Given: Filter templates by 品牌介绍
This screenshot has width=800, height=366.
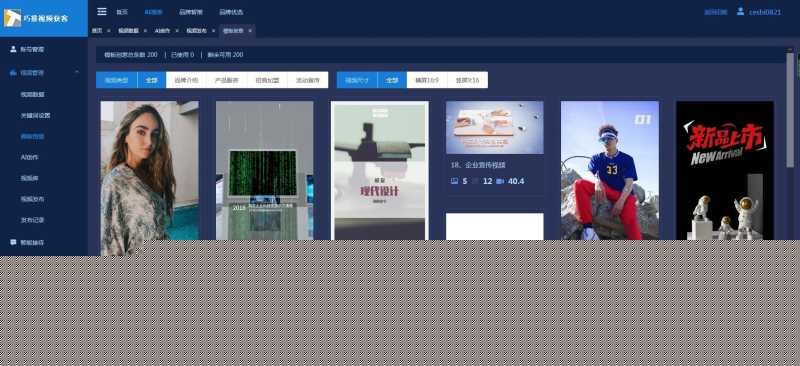Looking at the screenshot, I should coord(186,80).
